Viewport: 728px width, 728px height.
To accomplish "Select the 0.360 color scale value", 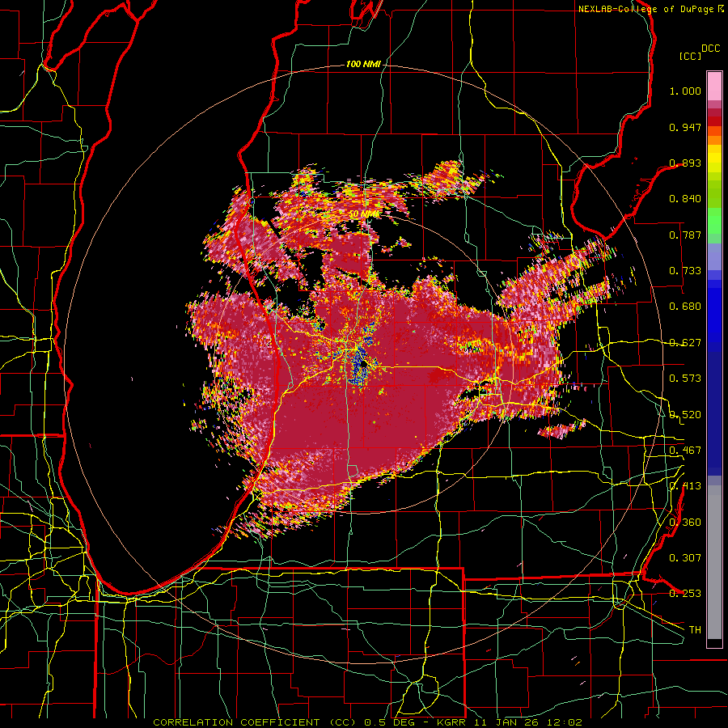I will coord(685,523).
